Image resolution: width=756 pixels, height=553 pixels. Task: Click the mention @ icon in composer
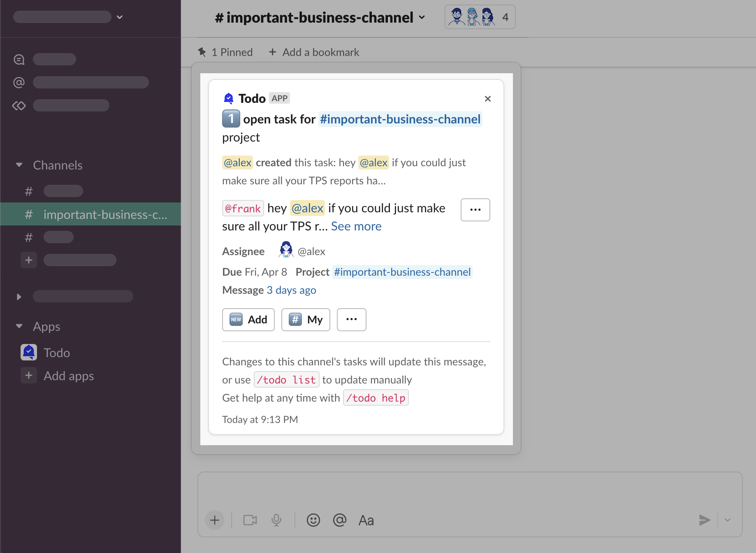(x=339, y=520)
